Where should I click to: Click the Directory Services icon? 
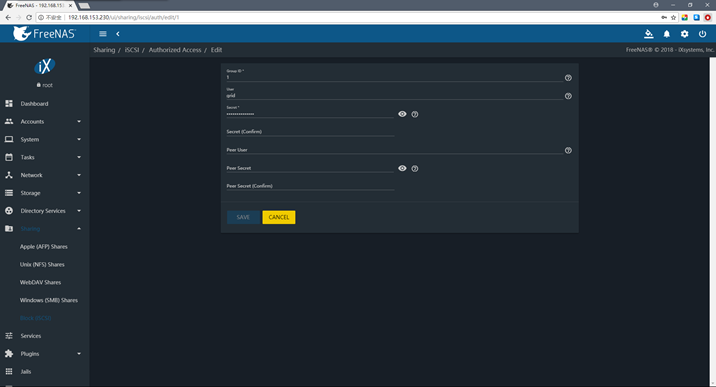[x=9, y=211]
